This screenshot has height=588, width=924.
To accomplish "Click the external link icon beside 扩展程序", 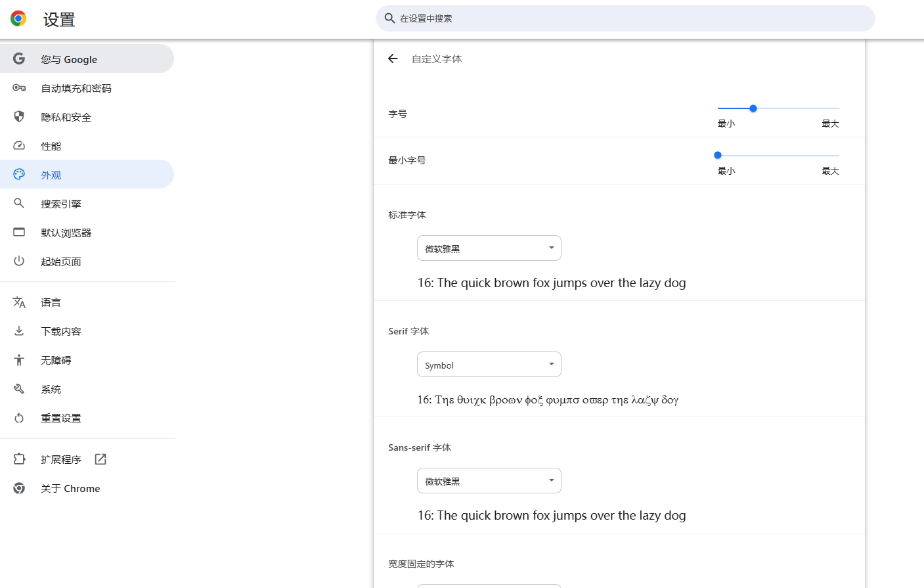I will coord(100,459).
